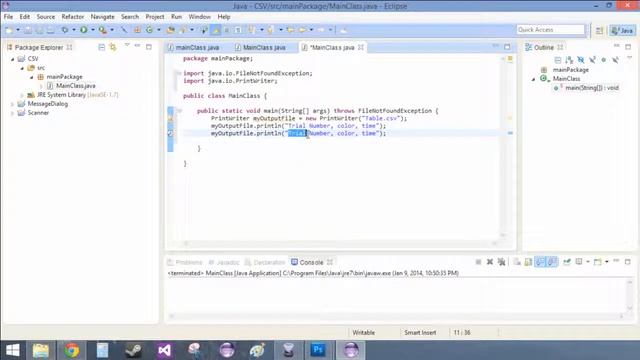Image resolution: width=640 pixels, height=360 pixels.
Task: Click the New file toolbar icon
Action: click(x=9, y=30)
